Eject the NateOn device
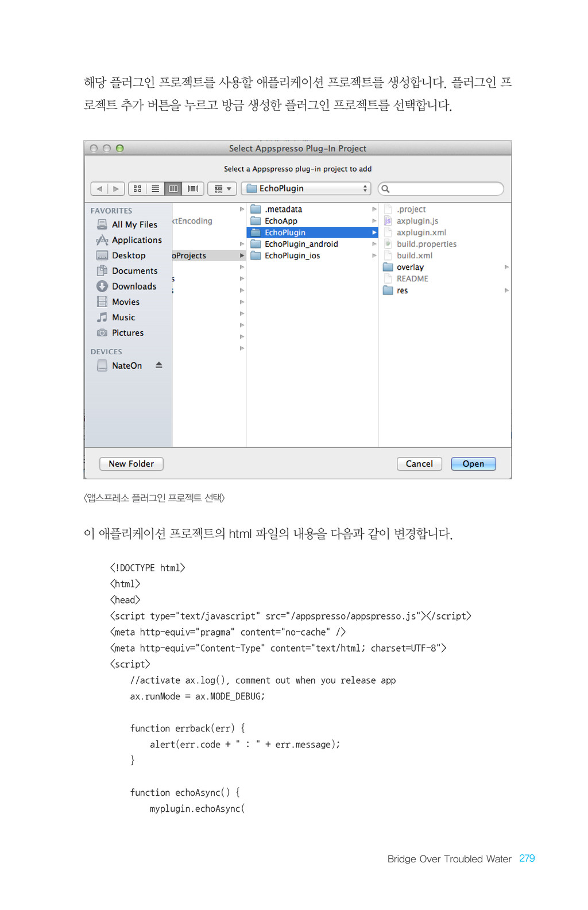 click(x=159, y=365)
